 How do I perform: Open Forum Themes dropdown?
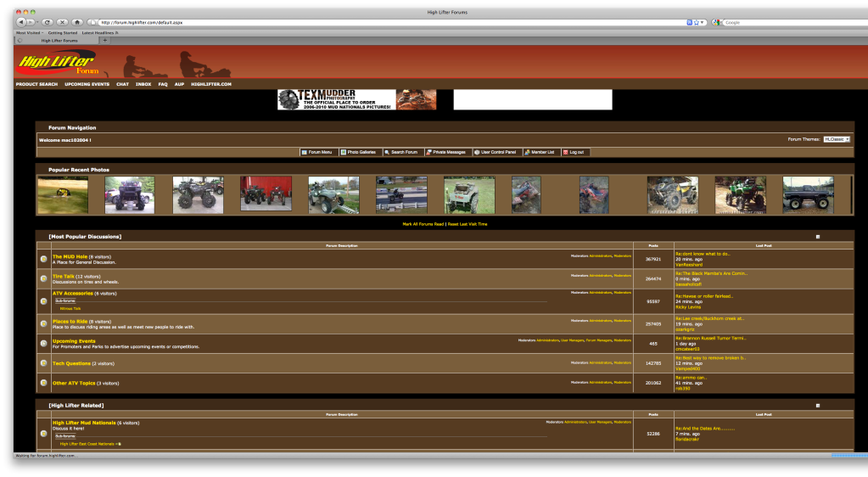click(837, 139)
